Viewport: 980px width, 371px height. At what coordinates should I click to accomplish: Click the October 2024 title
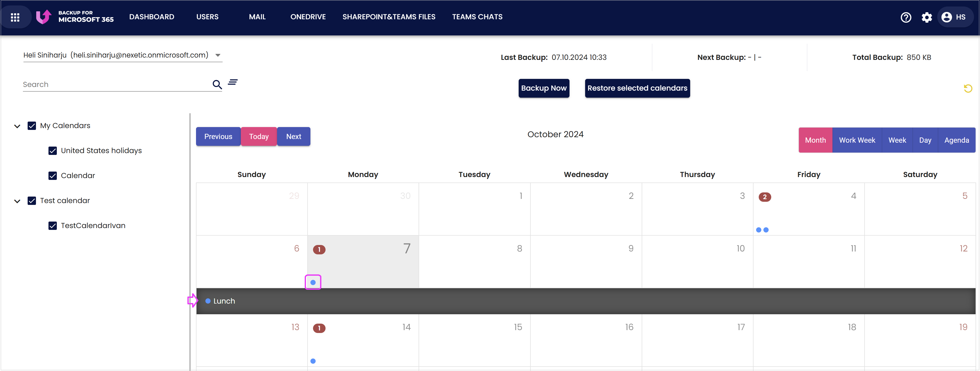tap(555, 134)
